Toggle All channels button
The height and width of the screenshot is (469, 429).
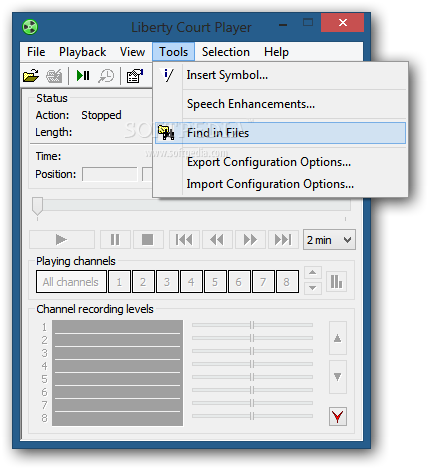tap(71, 282)
